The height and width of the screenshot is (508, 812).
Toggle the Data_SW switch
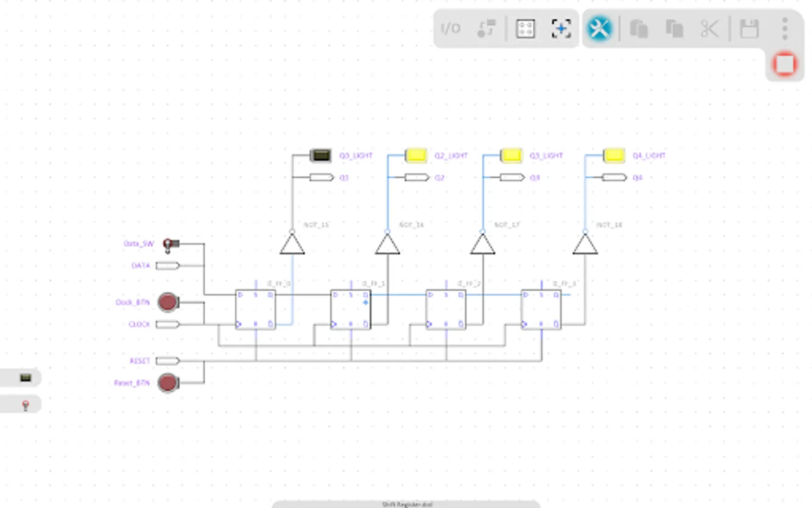[x=171, y=244]
